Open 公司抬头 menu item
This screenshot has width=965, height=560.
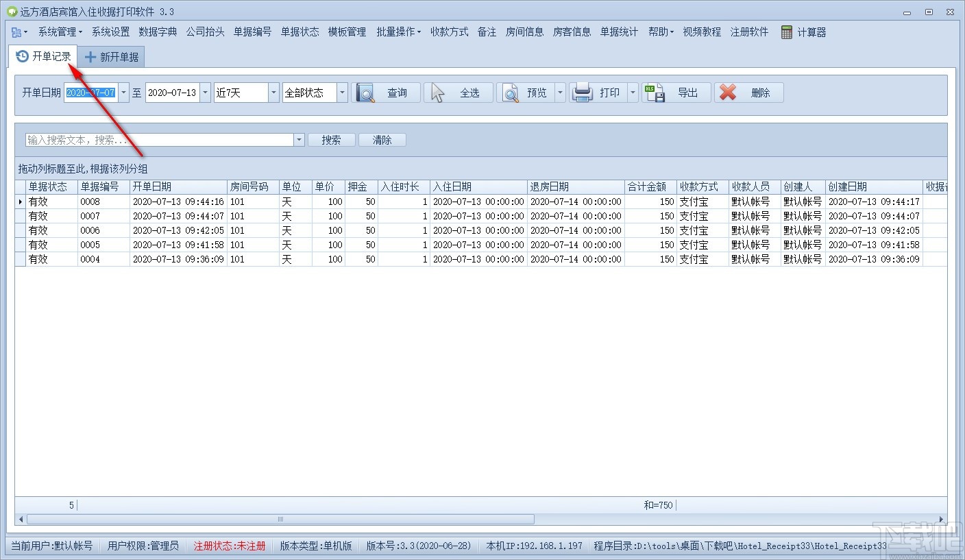(x=205, y=32)
